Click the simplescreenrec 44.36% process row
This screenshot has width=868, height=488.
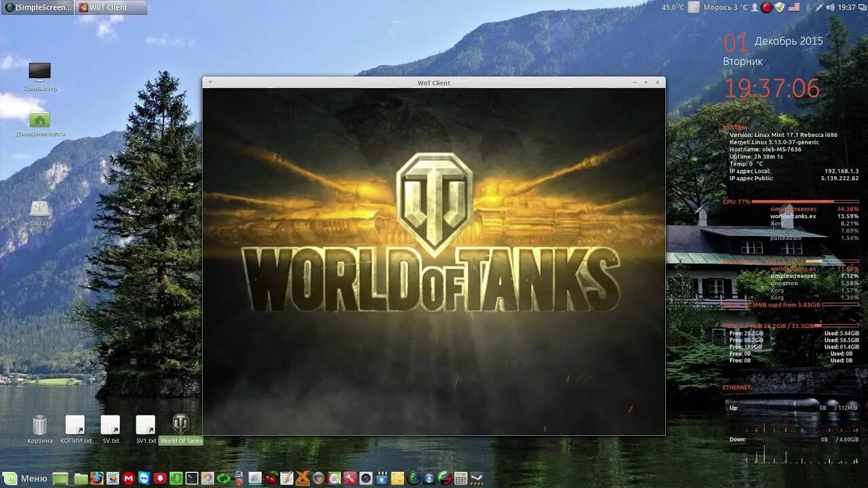[x=814, y=209]
